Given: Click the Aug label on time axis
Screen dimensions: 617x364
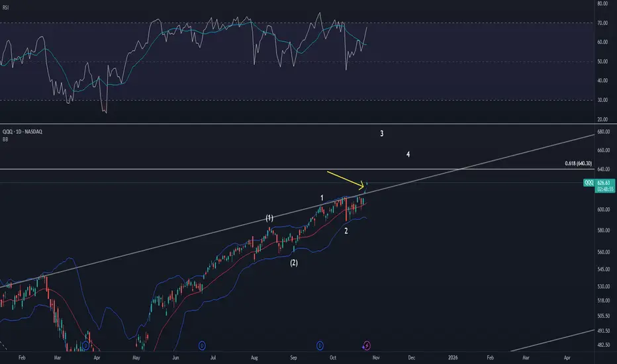Looking at the screenshot, I should 254,357.
